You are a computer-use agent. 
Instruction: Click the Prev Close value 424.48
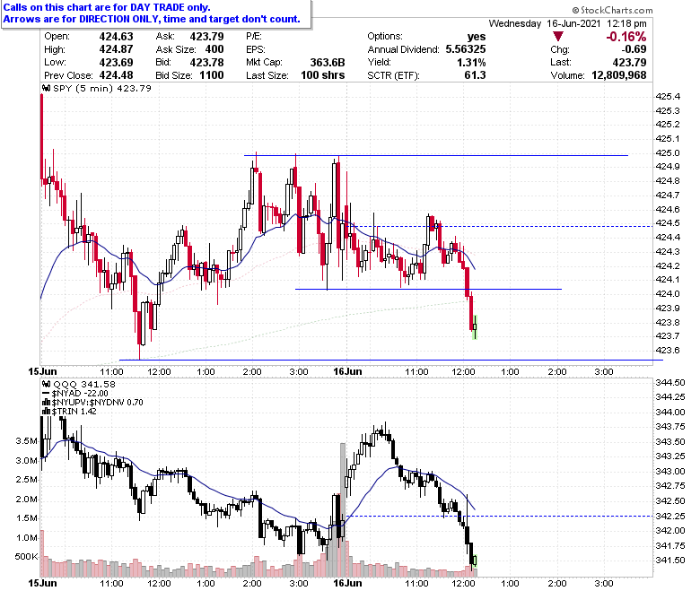pos(116,75)
